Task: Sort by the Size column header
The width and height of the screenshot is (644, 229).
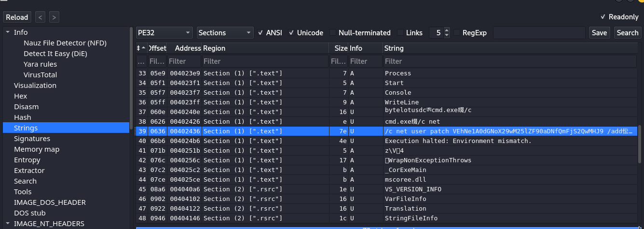Action: pos(338,48)
